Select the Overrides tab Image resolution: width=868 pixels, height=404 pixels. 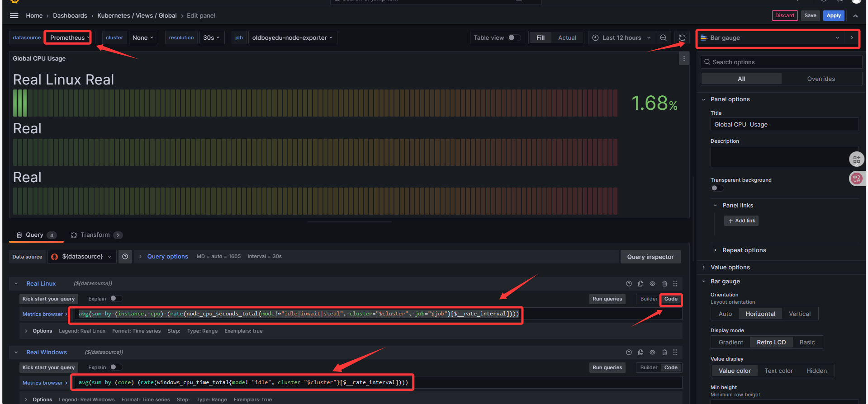point(821,79)
